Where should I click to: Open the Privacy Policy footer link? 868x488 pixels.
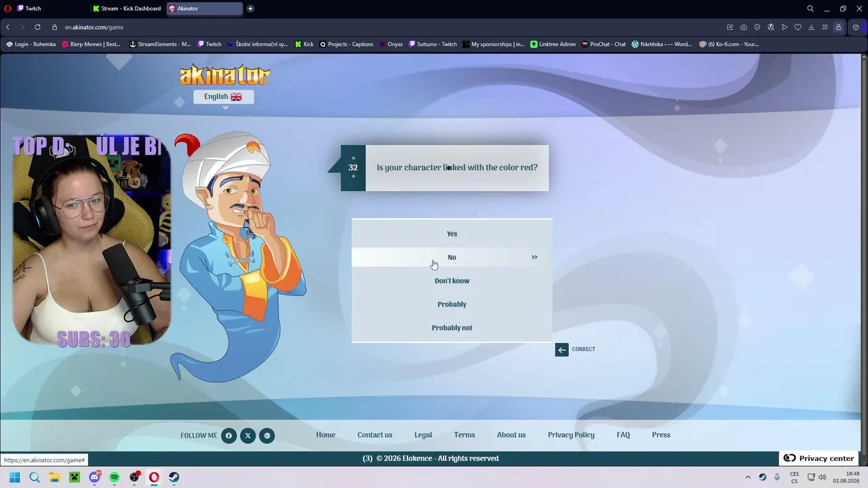(571, 435)
